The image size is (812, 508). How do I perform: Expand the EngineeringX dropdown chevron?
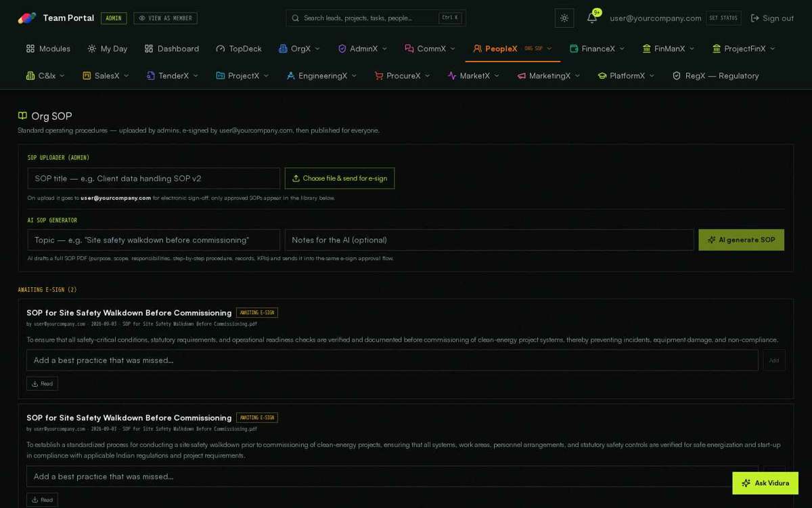(x=354, y=76)
